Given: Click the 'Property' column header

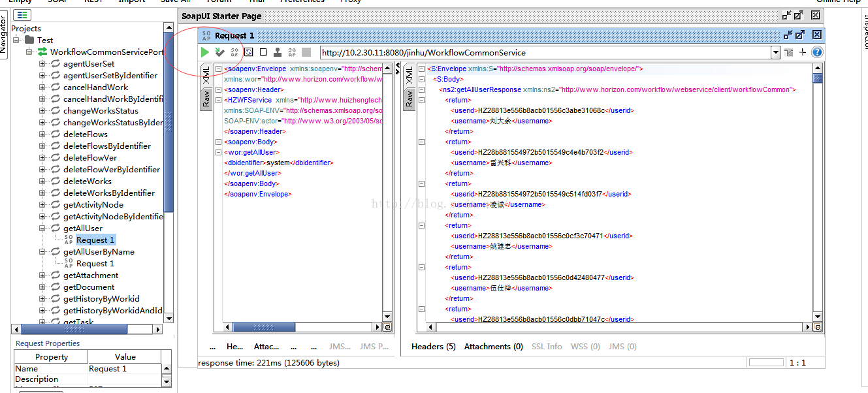Looking at the screenshot, I should tap(51, 356).
